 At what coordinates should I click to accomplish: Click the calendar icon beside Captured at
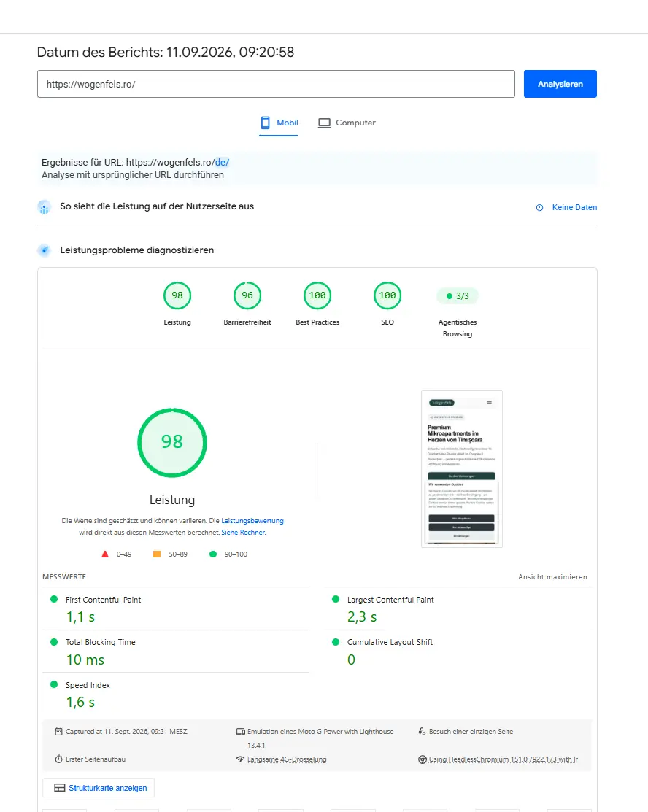pyautogui.click(x=58, y=732)
